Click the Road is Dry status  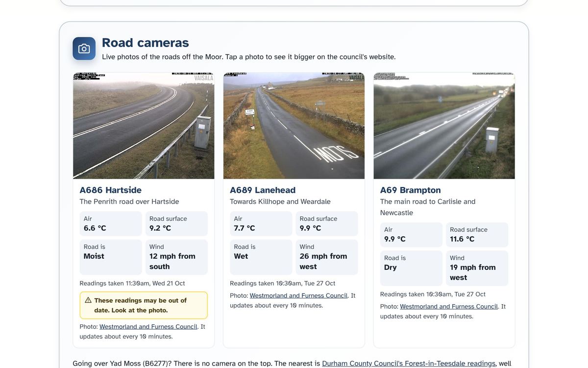pyautogui.click(x=411, y=268)
